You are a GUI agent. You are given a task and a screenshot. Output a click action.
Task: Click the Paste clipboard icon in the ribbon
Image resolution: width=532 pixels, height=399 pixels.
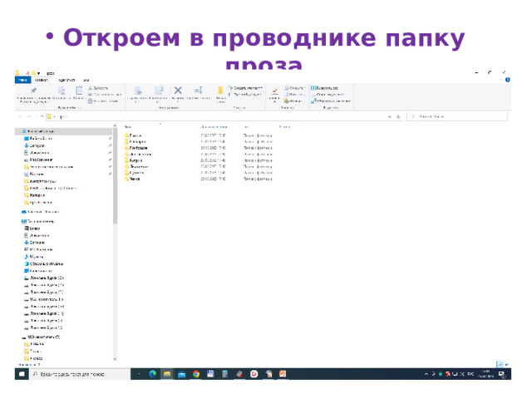click(x=79, y=91)
